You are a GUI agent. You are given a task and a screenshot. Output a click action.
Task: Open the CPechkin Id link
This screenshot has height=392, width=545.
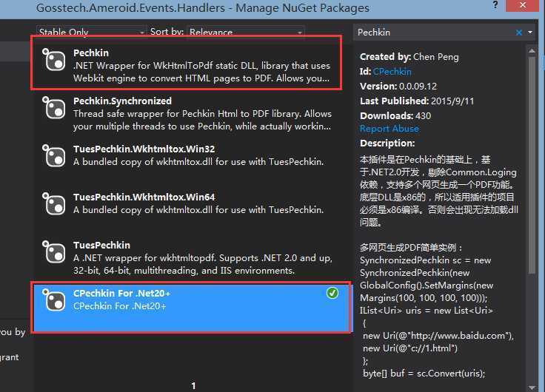click(392, 72)
